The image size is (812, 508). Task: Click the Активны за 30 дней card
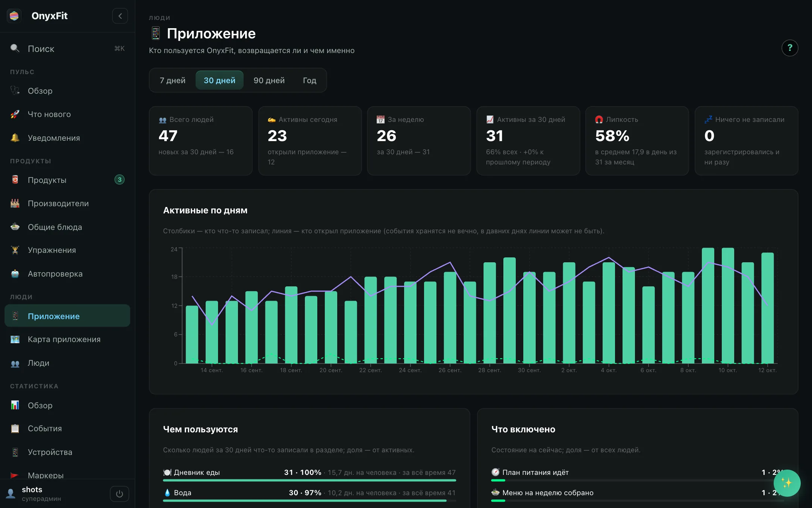(528, 141)
